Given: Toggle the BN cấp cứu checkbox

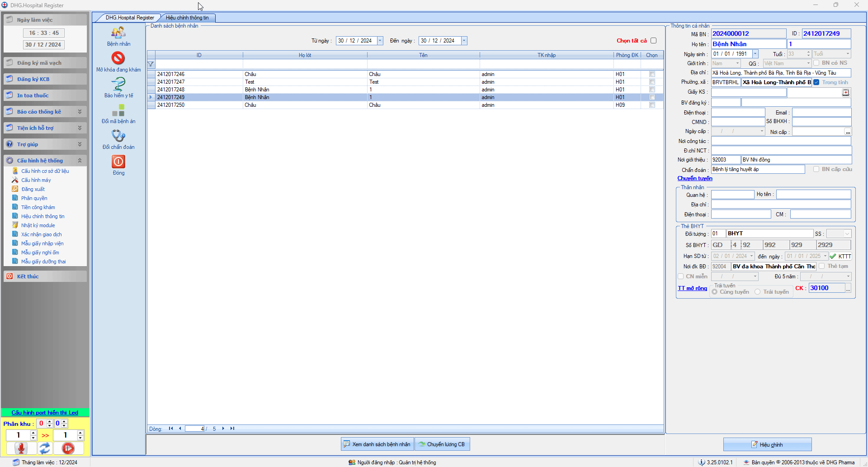Looking at the screenshot, I should (816, 169).
